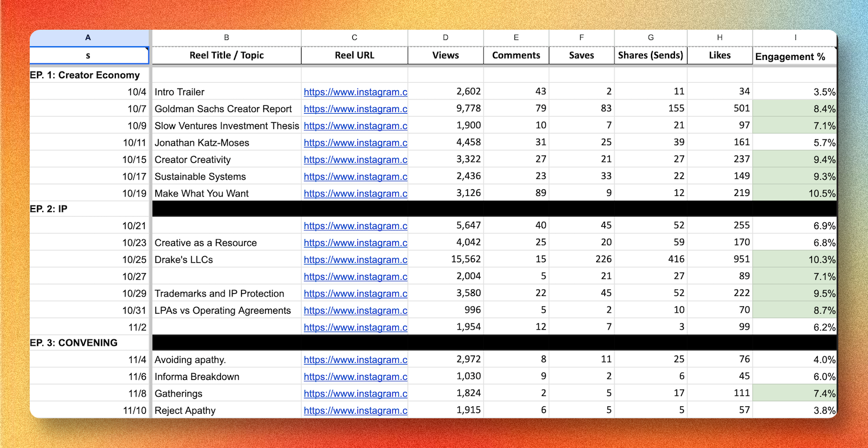Screen dimensions: 868x448
Task: Select the 'Shares (Sends)' header cell
Action: (x=650, y=55)
